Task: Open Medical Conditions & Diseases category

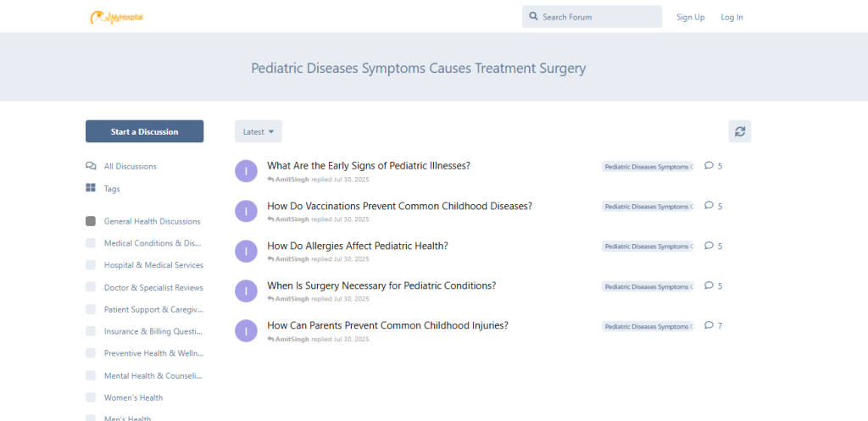Action: click(153, 243)
